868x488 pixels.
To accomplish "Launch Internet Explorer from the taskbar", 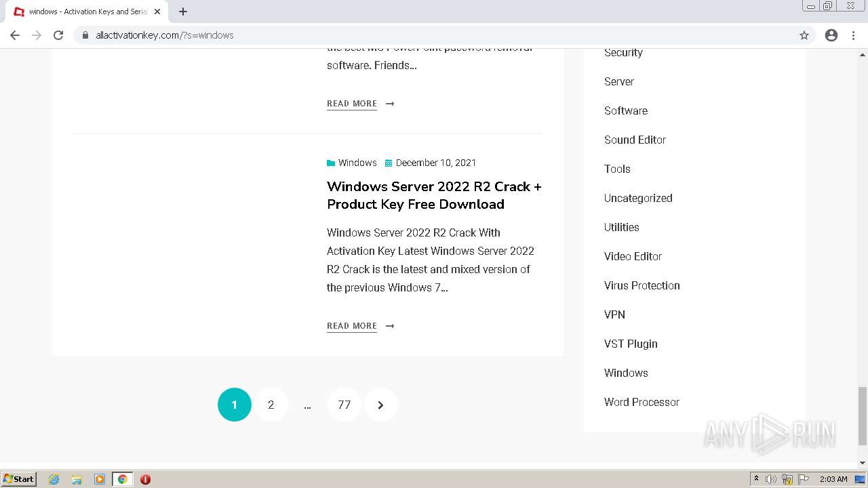I will (54, 479).
